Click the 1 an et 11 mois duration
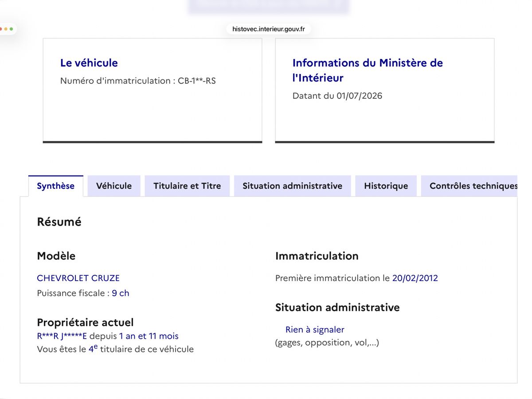This screenshot has width=532, height=399. [x=149, y=336]
